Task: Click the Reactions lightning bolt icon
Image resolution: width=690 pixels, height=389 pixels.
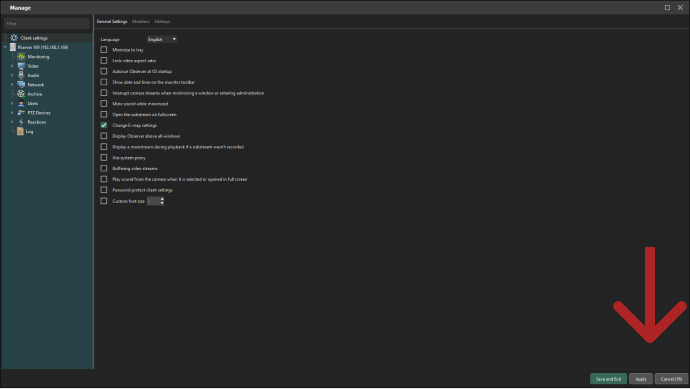Action: [x=21, y=122]
